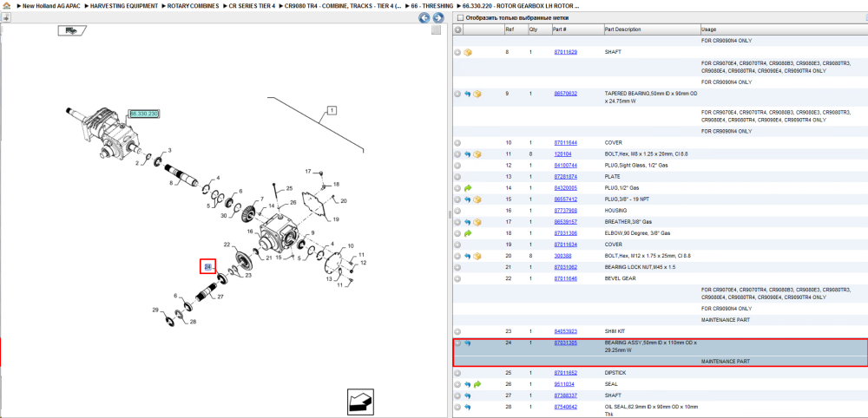Viewport: 868px width, 418px height.
Task: Click box icon for TAPERED BEARING row
Action: coord(477,94)
